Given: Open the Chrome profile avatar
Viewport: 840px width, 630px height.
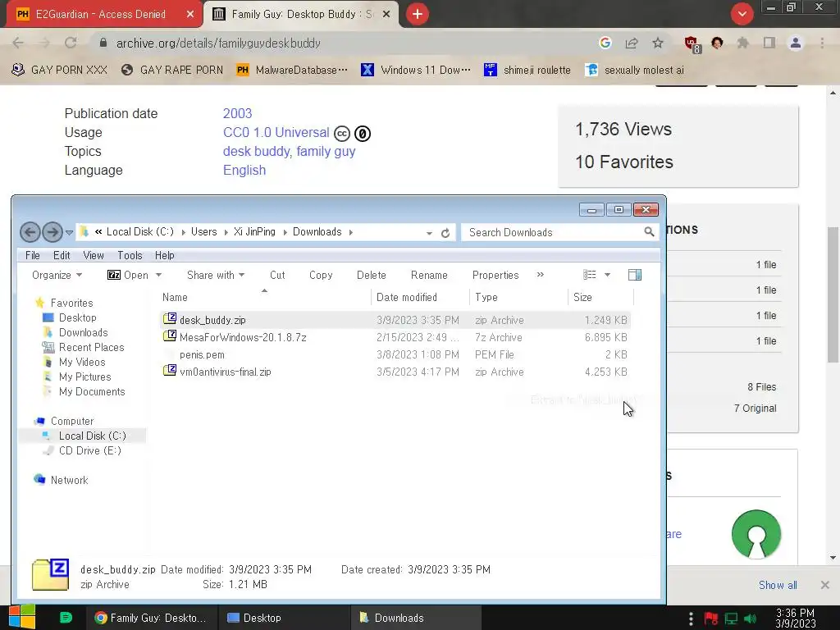Looking at the screenshot, I should (x=796, y=43).
